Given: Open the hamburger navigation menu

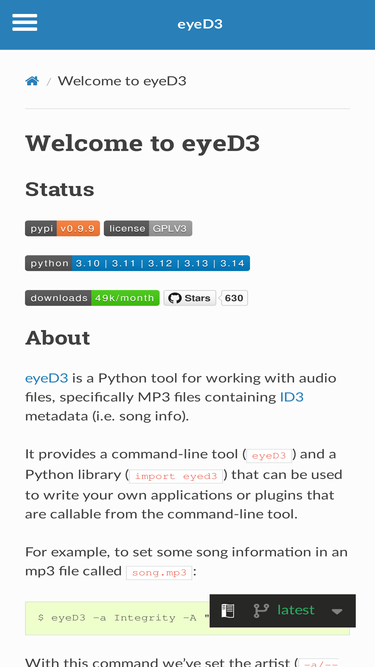Looking at the screenshot, I should 25,23.
